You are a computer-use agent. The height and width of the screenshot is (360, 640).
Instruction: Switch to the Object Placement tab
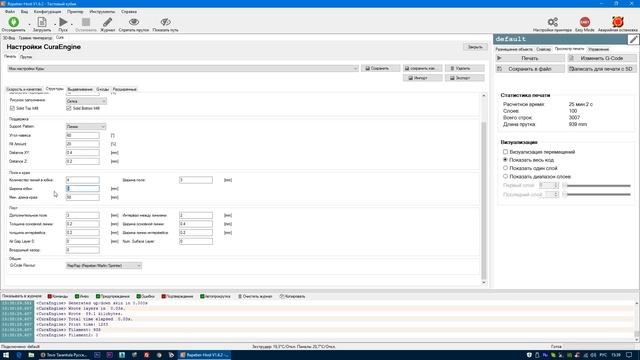(514, 49)
